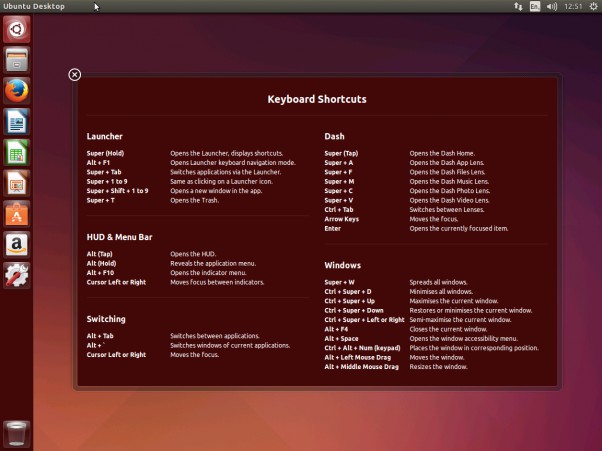Click the 'Alt (Tap)' shortcut text

[99, 254]
